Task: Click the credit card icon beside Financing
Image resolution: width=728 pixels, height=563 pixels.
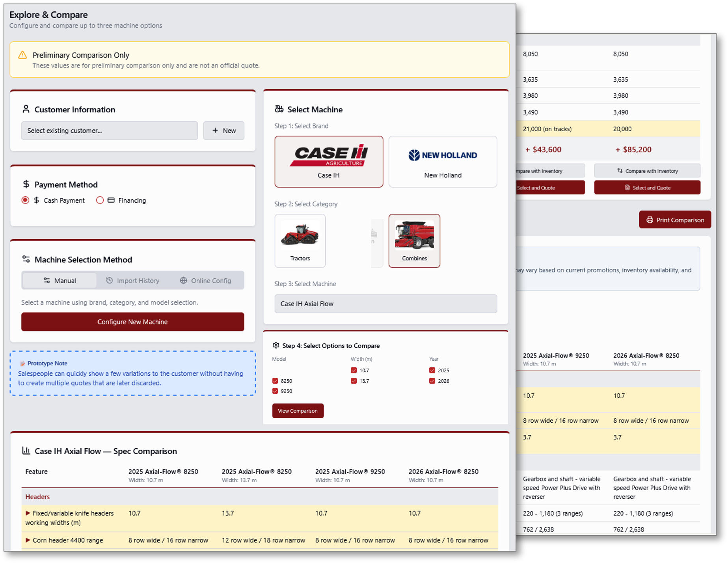Action: [111, 200]
